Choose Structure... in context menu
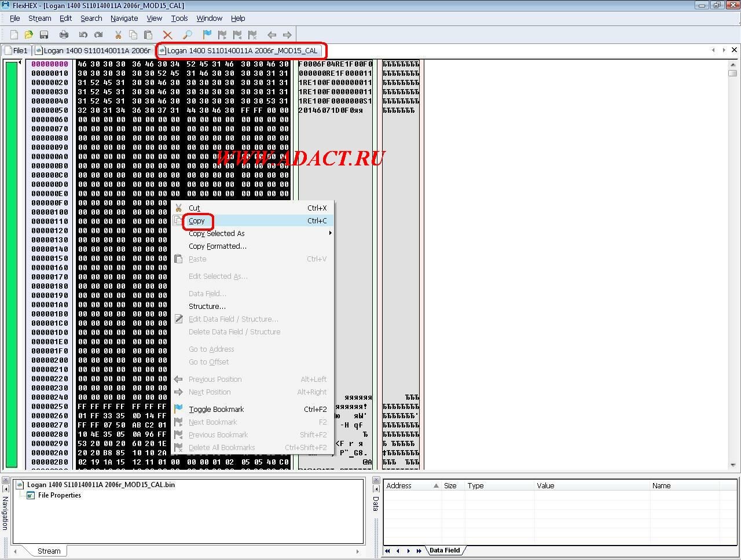 tap(253, 307)
